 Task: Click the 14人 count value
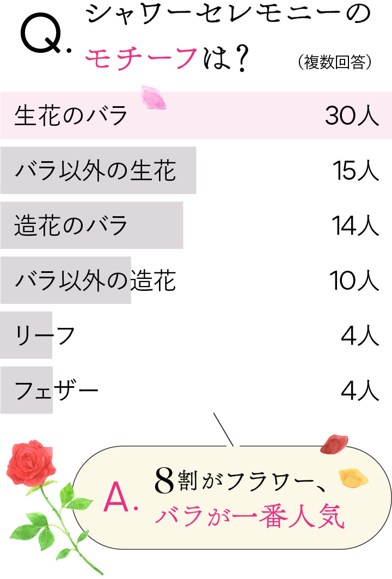click(356, 225)
